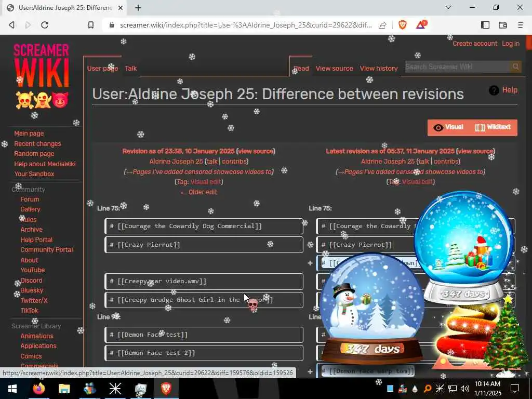532x399 pixels.
Task: Open Help about MediaWiki link
Action: tap(45, 164)
